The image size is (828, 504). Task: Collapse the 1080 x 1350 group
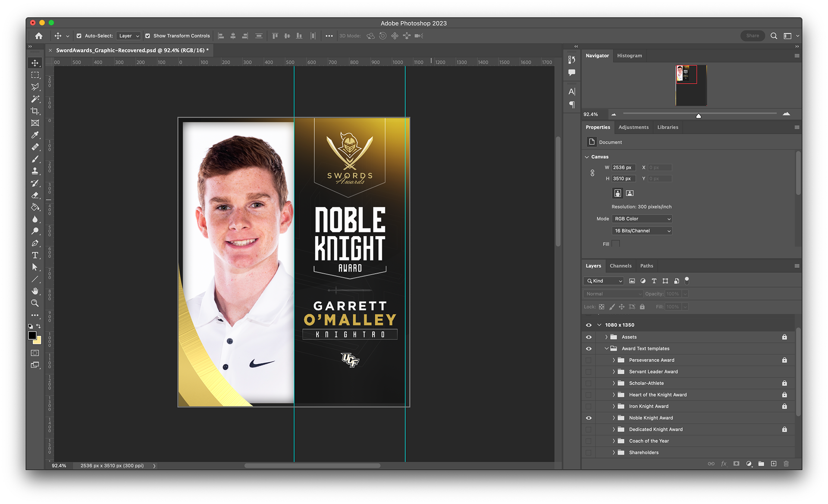click(x=599, y=325)
